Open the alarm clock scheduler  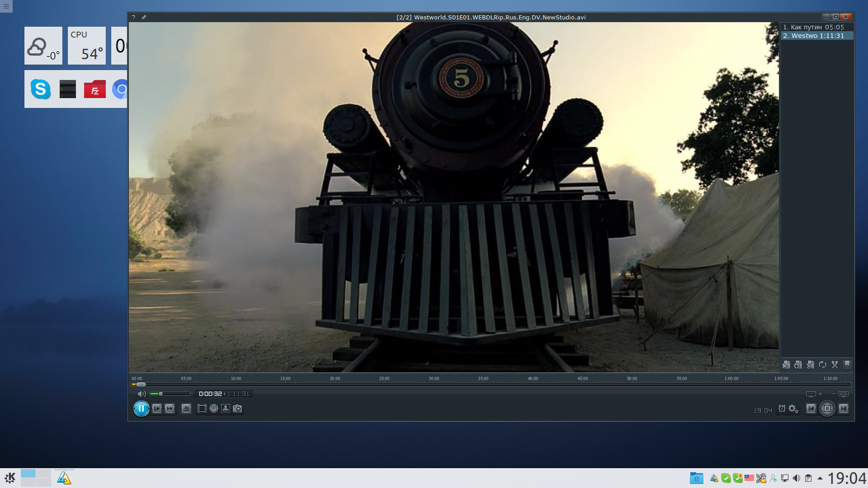tap(782, 409)
